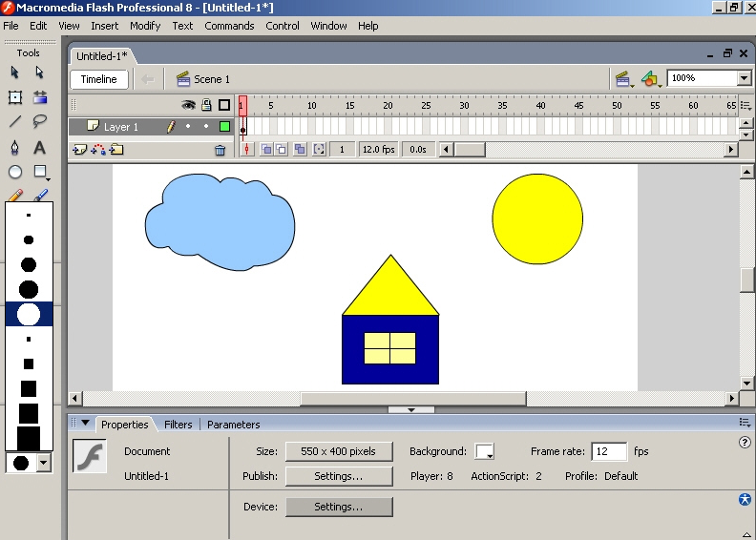Open the Window menu

pos(328,26)
